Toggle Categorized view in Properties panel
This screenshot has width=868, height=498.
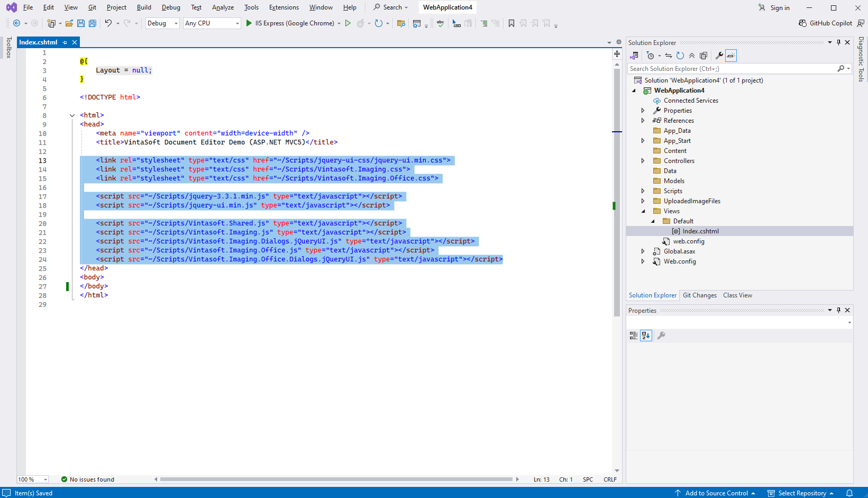(633, 336)
